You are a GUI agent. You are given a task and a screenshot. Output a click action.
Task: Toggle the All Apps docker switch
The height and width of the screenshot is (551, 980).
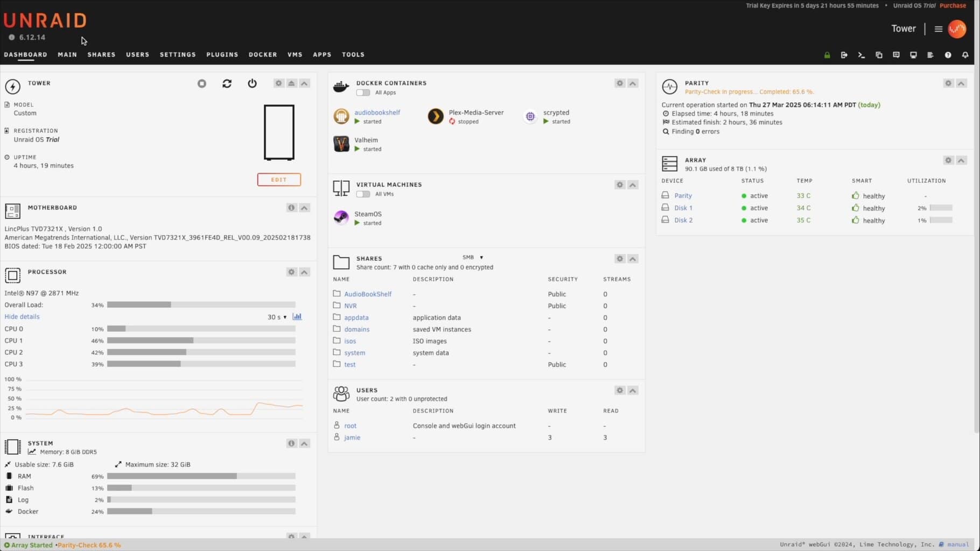363,93
